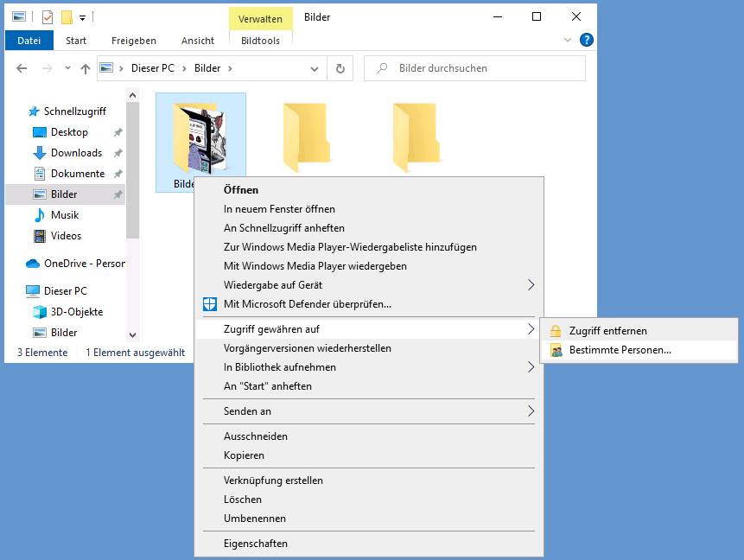Click 'Eigenschaften' in the context menu
The width and height of the screenshot is (744, 560).
(256, 544)
